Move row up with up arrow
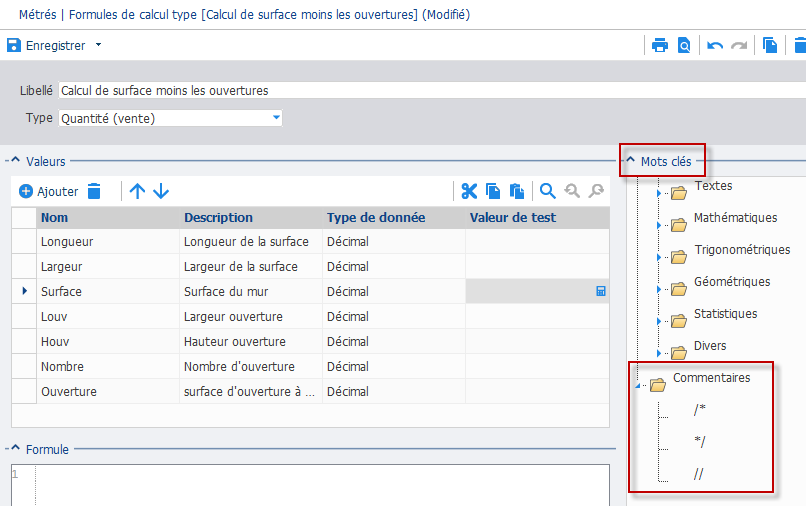Image resolution: width=806 pixels, height=506 pixels. coord(137,191)
